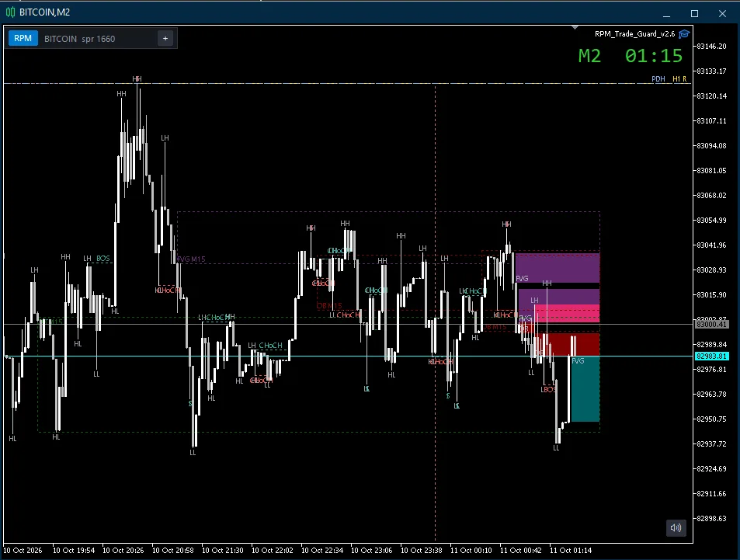This screenshot has height=560, width=740.
Task: Click the 82898.63 price axis value
Action: click(712, 519)
